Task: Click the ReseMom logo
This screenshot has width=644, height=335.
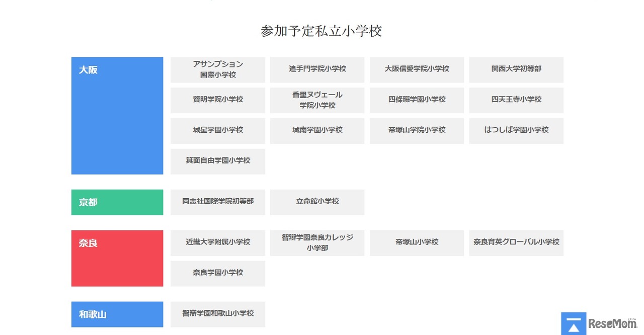Action: coord(613,324)
